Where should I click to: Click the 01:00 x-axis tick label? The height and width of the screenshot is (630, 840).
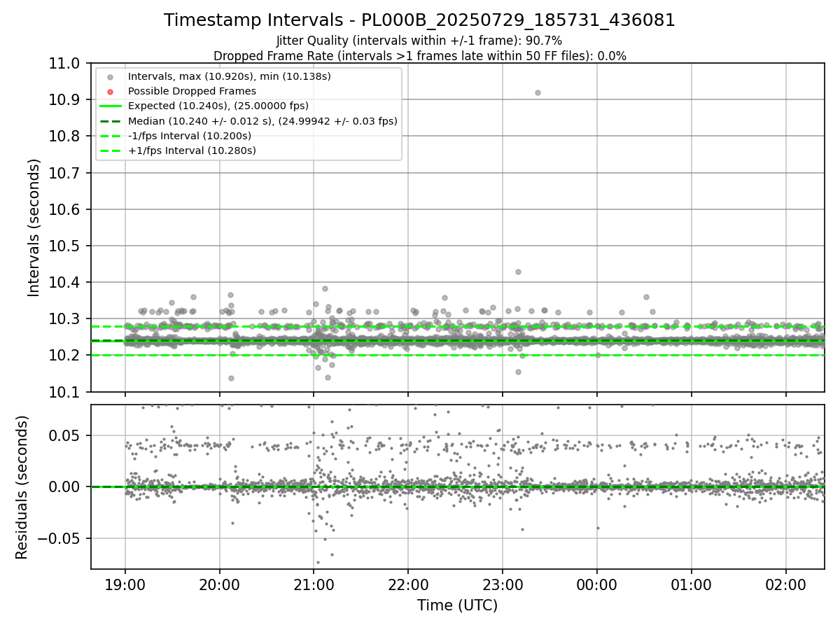(x=692, y=585)
